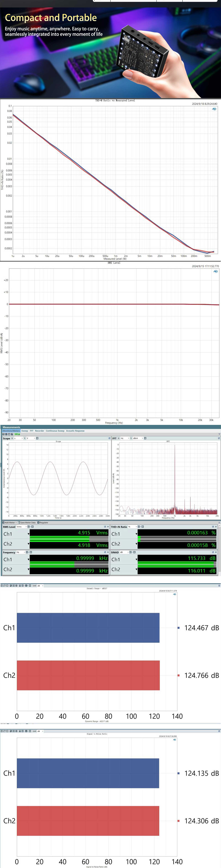221x868 pixels.
Task: Pop out the THD+N Ratio meter
Action: [213, 527]
